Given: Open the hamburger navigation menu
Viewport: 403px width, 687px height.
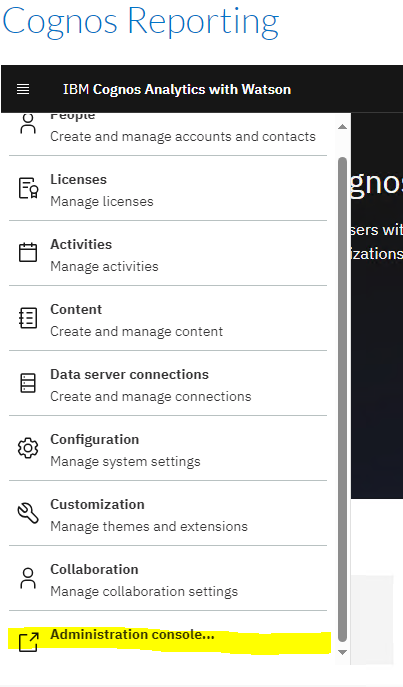Looking at the screenshot, I should 23,89.
